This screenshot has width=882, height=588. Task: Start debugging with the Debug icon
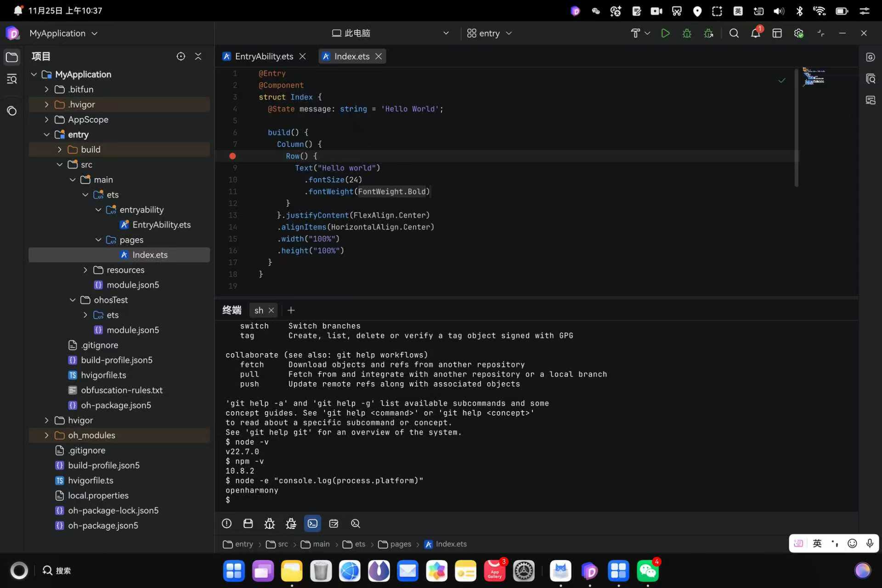[x=686, y=33]
